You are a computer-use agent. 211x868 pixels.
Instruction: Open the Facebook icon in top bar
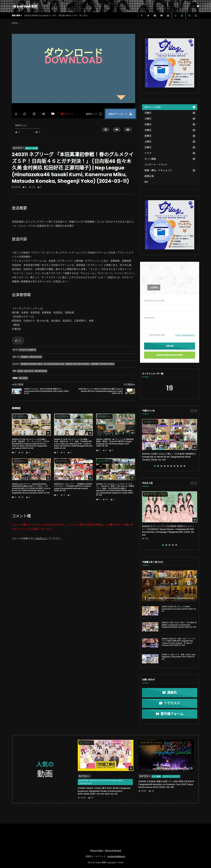(141, 15)
